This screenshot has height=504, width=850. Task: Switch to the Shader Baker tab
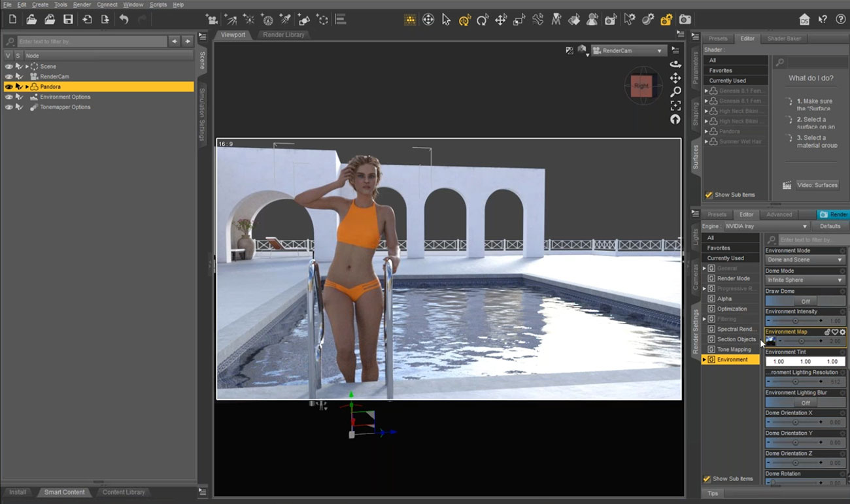[784, 39]
